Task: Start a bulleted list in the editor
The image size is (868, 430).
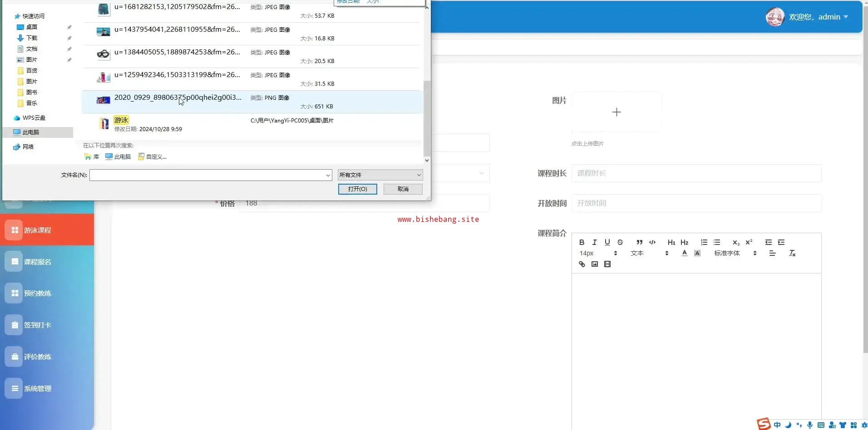Action: tap(717, 242)
